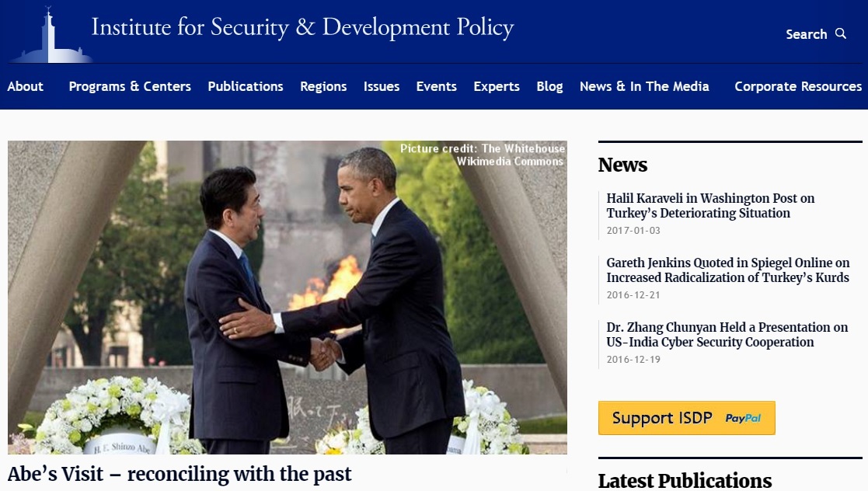Visit the Blog section

pos(549,86)
